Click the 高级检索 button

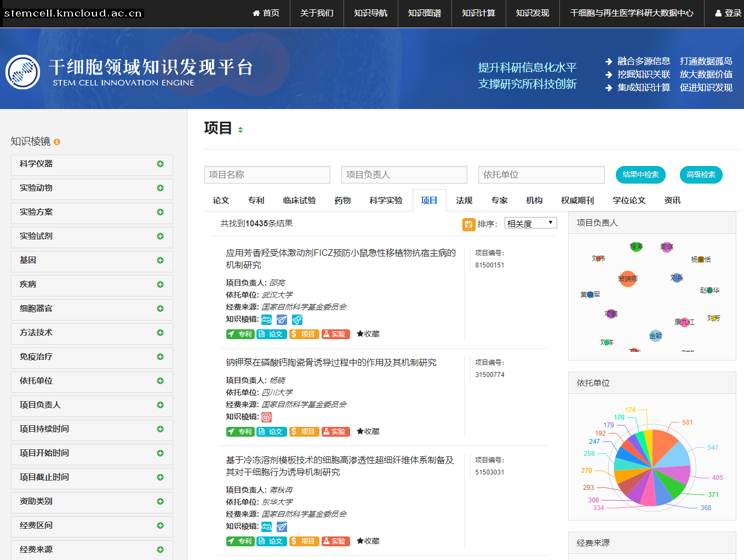(x=701, y=174)
